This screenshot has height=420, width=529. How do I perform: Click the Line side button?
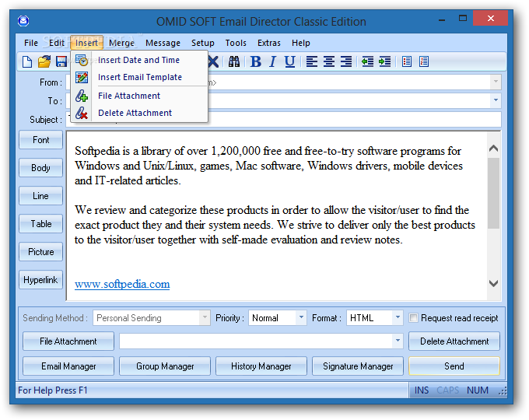coord(40,196)
